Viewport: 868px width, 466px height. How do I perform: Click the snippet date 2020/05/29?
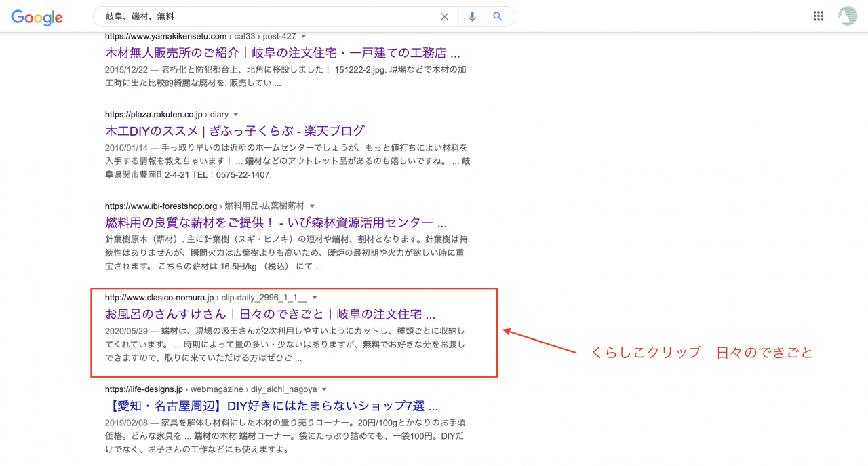[x=127, y=331]
